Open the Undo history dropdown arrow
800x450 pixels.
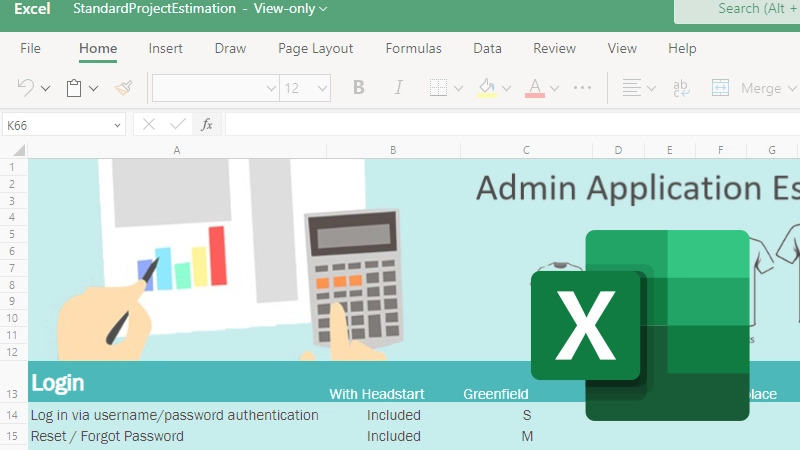click(x=45, y=89)
